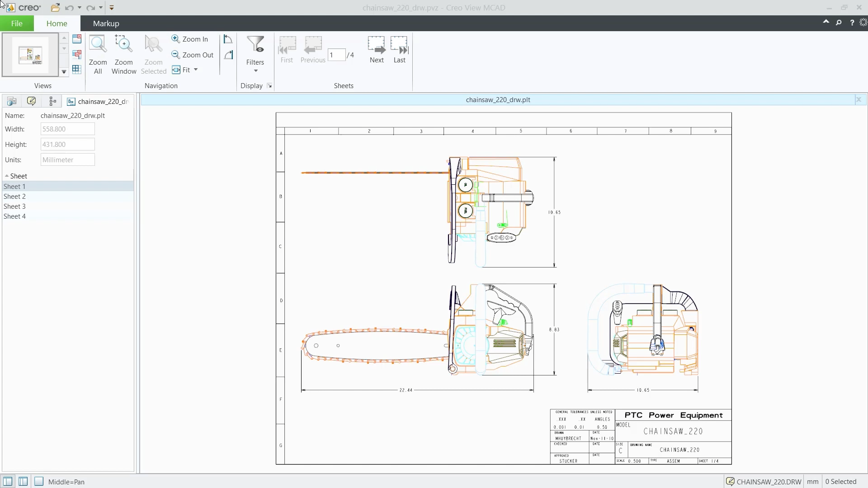Open the options gear icon beside Help
This screenshot has height=488, width=868.
click(x=863, y=23)
